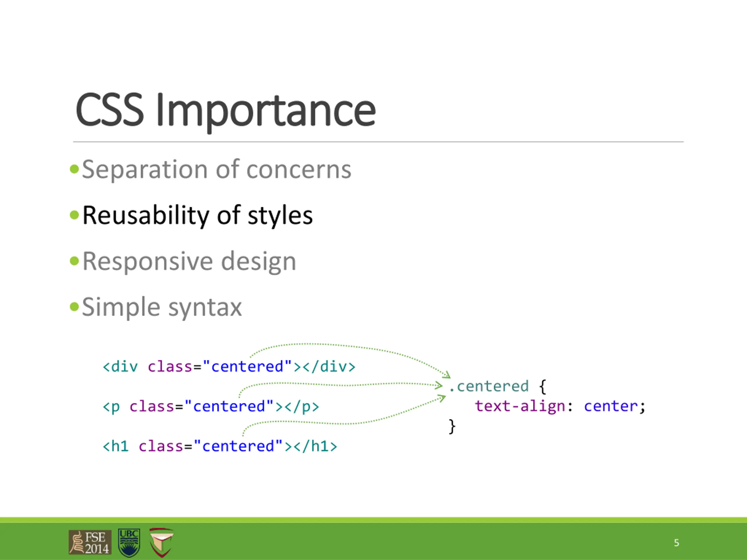Click the red shield logo in footer
The width and height of the screenshot is (747, 560).
(161, 542)
